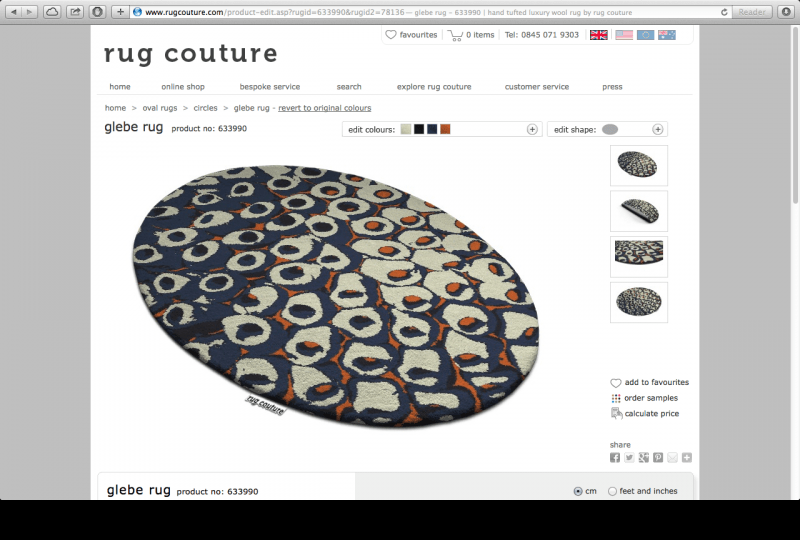The image size is (800, 540).
Task: Click the main glebe rug image
Action: pyautogui.click(x=335, y=296)
